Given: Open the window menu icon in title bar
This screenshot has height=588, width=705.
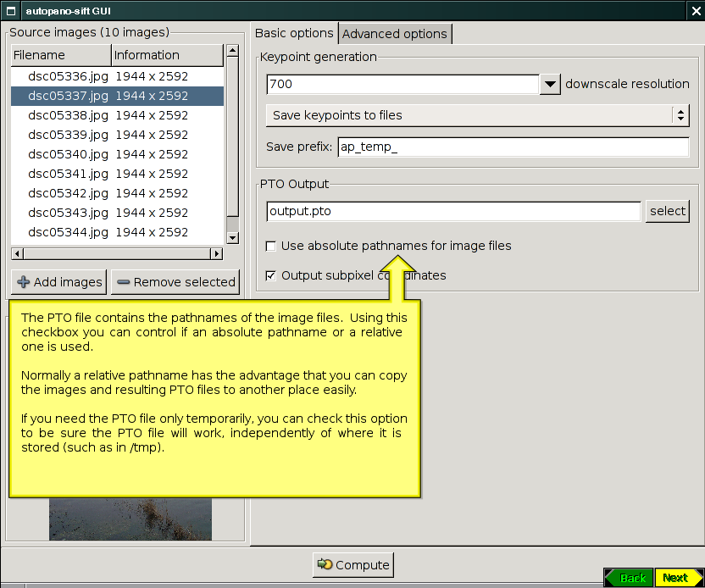Looking at the screenshot, I should pyautogui.click(x=12, y=10).
